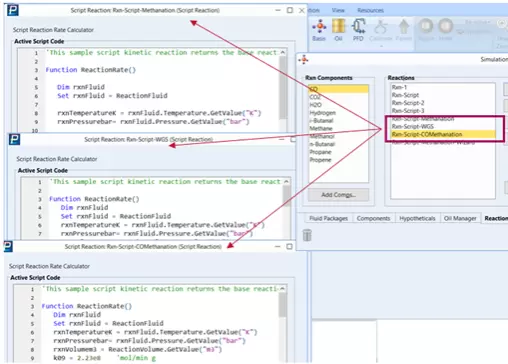
Task: Click the Rxn-Script-WGS window's P logo icon
Action: tap(14, 139)
